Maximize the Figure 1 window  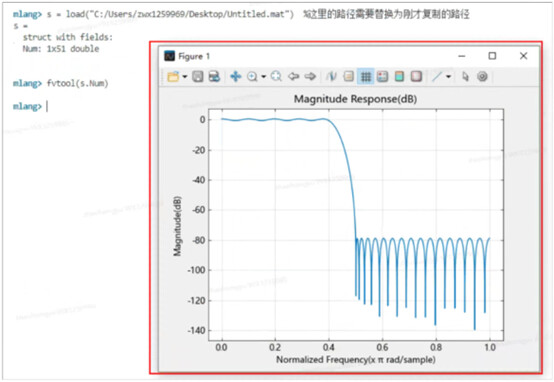(492, 56)
